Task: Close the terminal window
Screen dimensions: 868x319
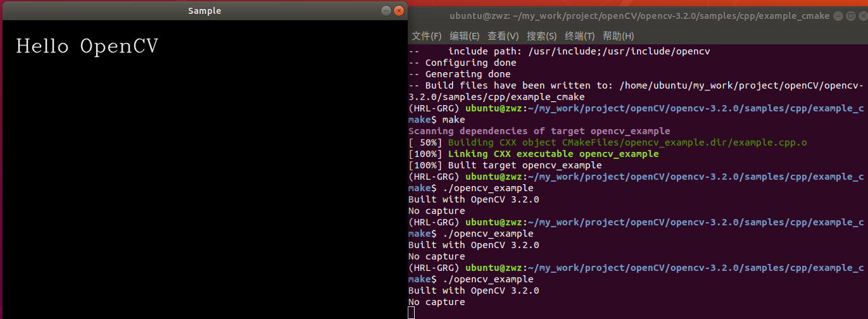Action: point(863,16)
